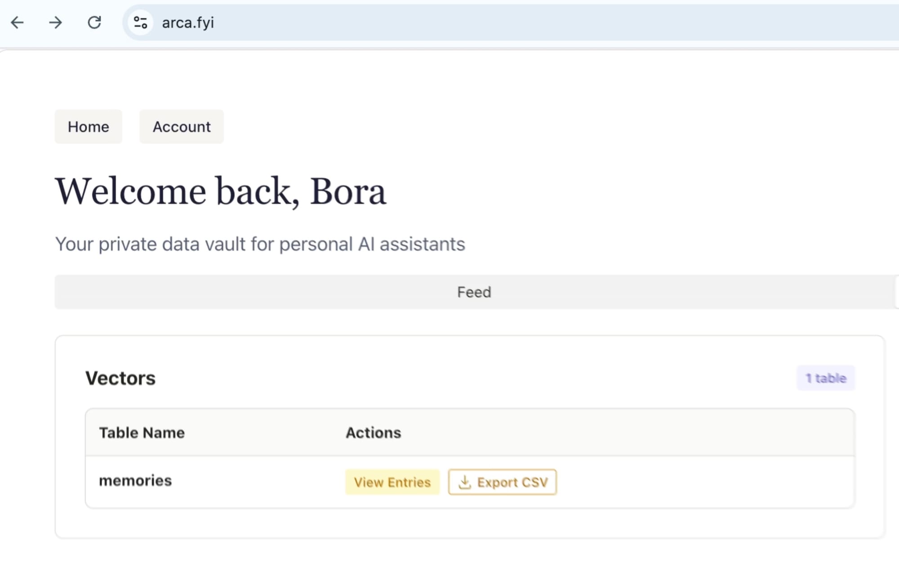Reload the arca.fyi page
Image resolution: width=899 pixels, height=588 pixels.
click(x=94, y=22)
